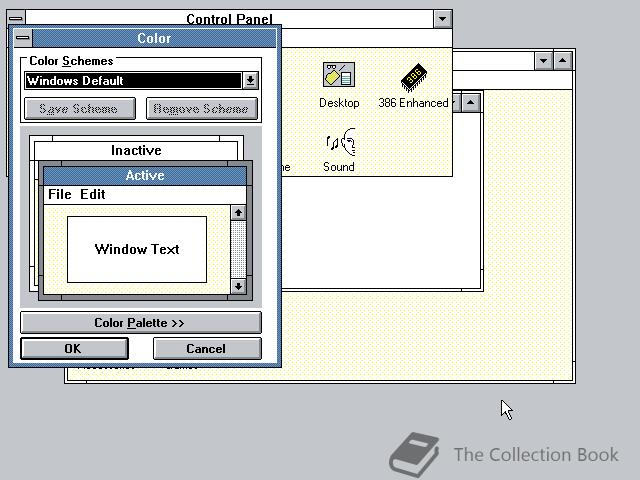Click the Remove Scheme button
The width and height of the screenshot is (640, 480).
tap(202, 109)
